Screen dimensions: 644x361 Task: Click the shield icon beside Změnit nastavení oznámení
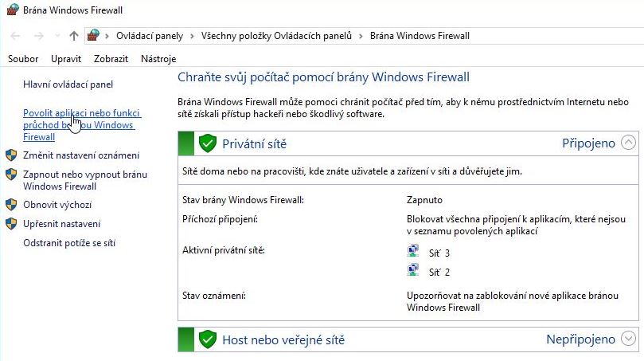(x=11, y=155)
